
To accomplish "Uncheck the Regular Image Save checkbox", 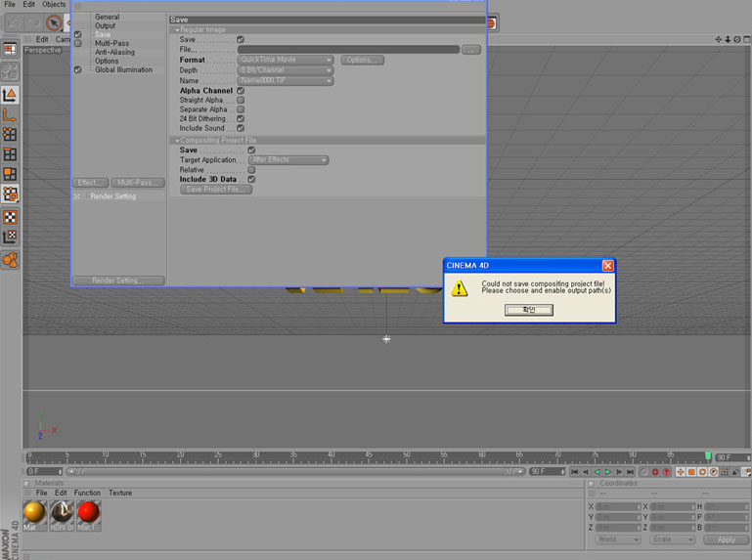I will 241,39.
